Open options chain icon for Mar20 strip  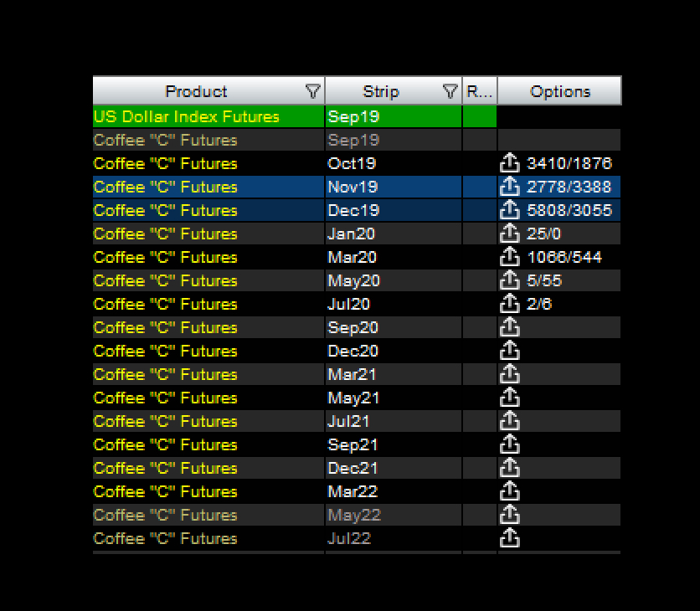(509, 257)
